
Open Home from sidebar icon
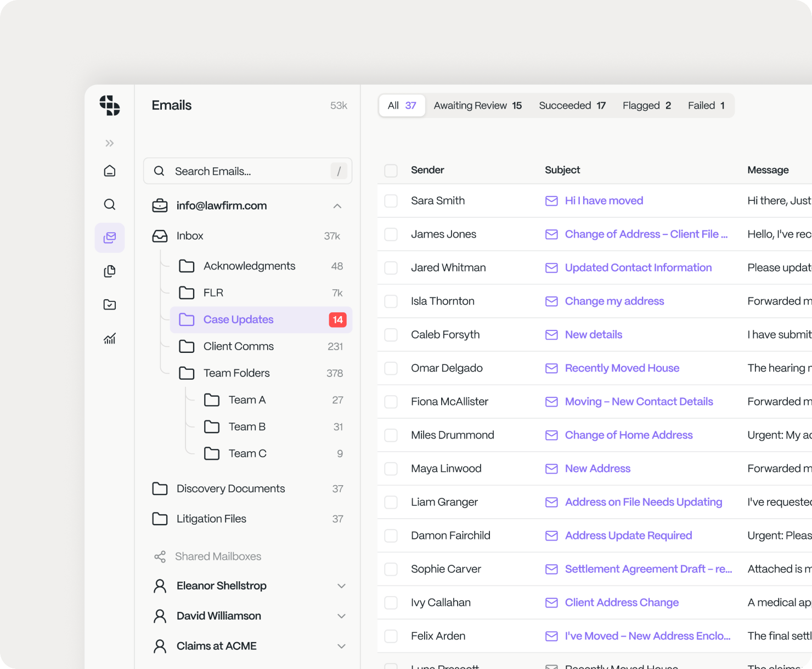[x=110, y=171]
